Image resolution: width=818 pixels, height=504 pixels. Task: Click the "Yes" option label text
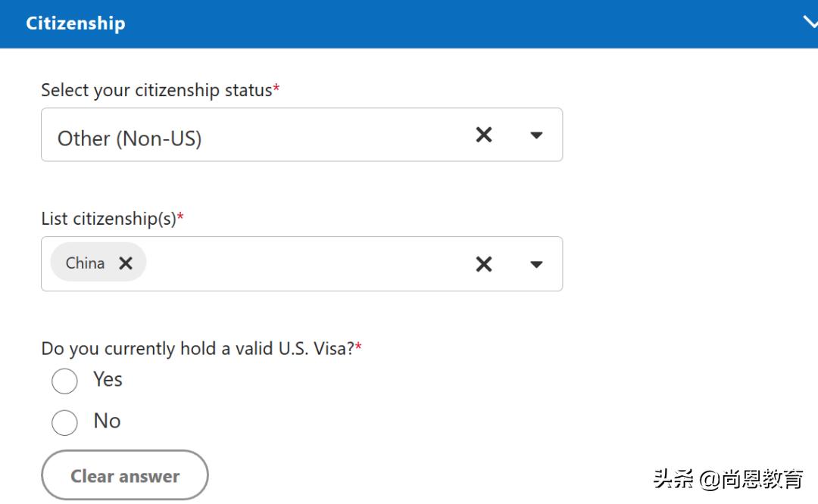pos(108,379)
